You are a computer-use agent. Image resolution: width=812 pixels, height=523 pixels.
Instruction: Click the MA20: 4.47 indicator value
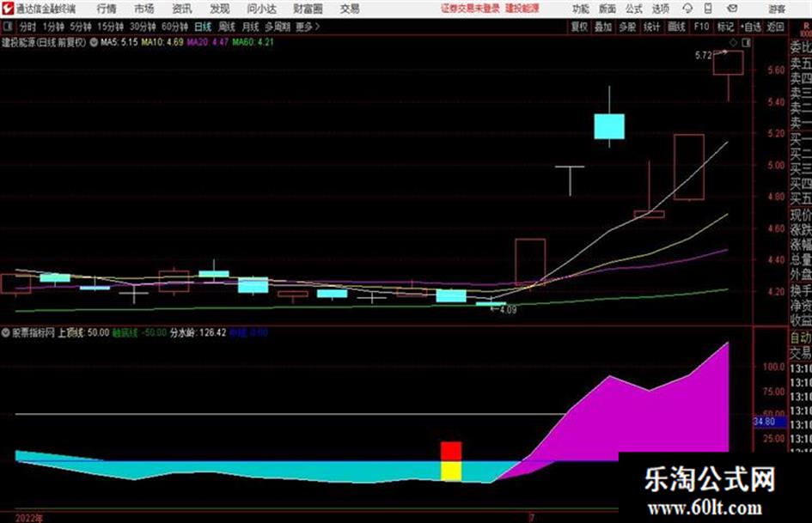pos(208,42)
